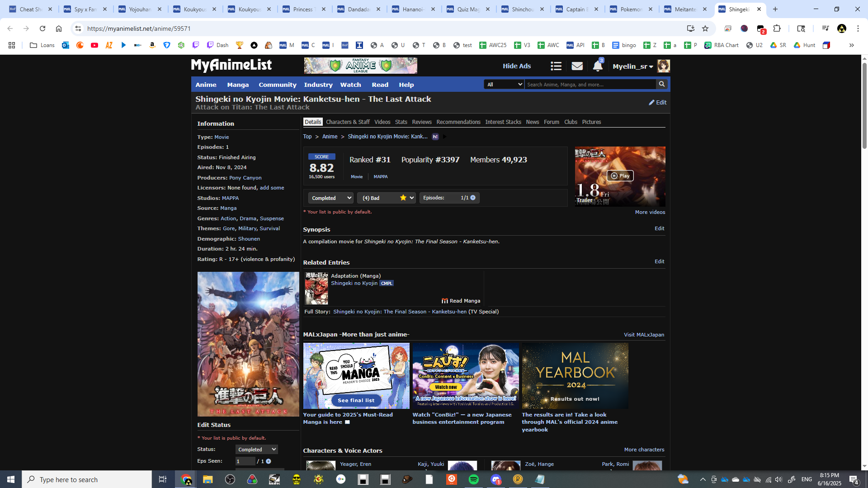
Task: Click the Synopsis Edit link
Action: click(x=660, y=228)
